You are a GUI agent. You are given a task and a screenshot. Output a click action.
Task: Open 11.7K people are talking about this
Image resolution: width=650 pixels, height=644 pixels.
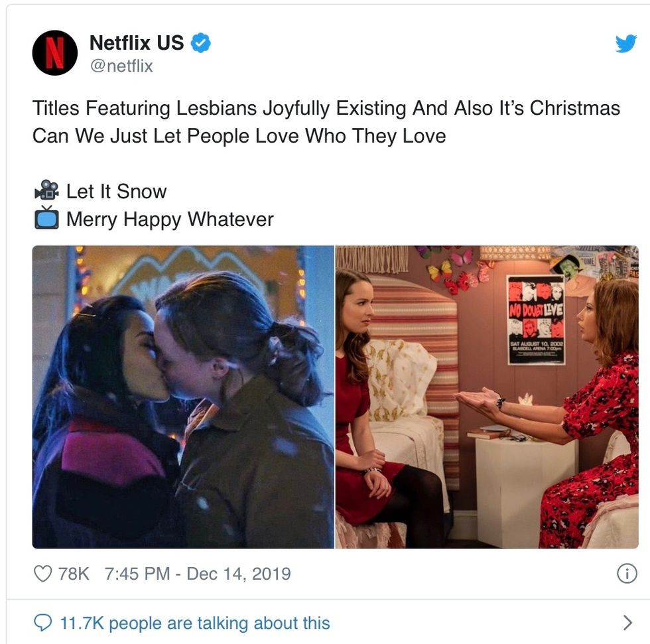[x=195, y=623]
